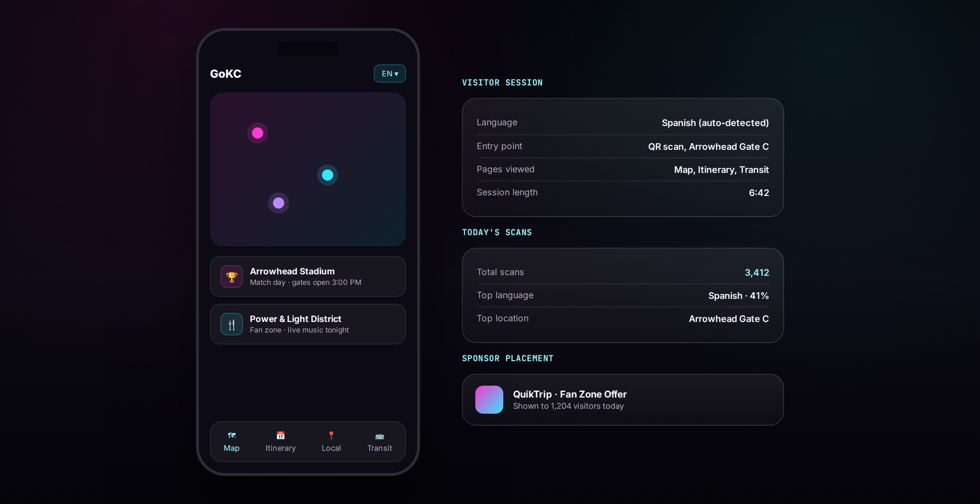Click the 'Top language' row label
The height and width of the screenshot is (504, 980).
505,295
